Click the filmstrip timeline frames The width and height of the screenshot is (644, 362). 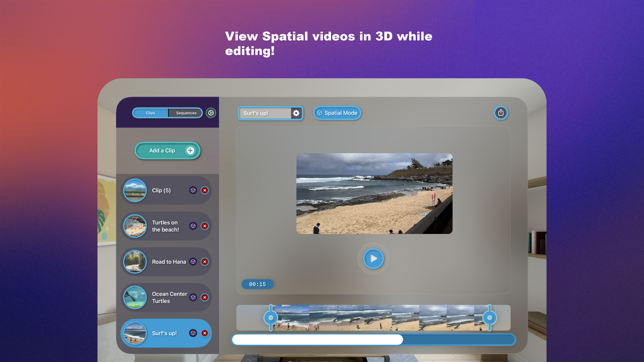click(380, 318)
